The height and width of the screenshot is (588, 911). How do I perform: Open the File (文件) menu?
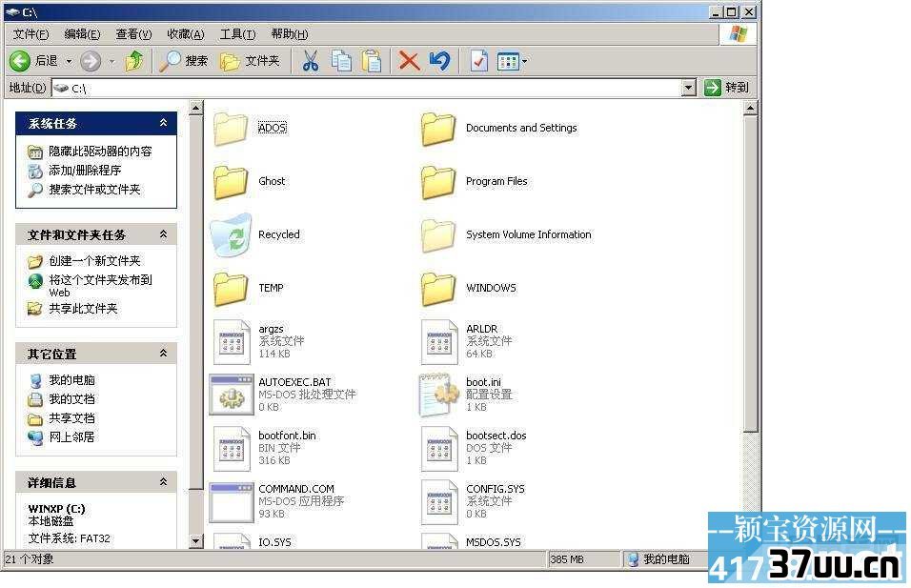pyautogui.click(x=30, y=34)
